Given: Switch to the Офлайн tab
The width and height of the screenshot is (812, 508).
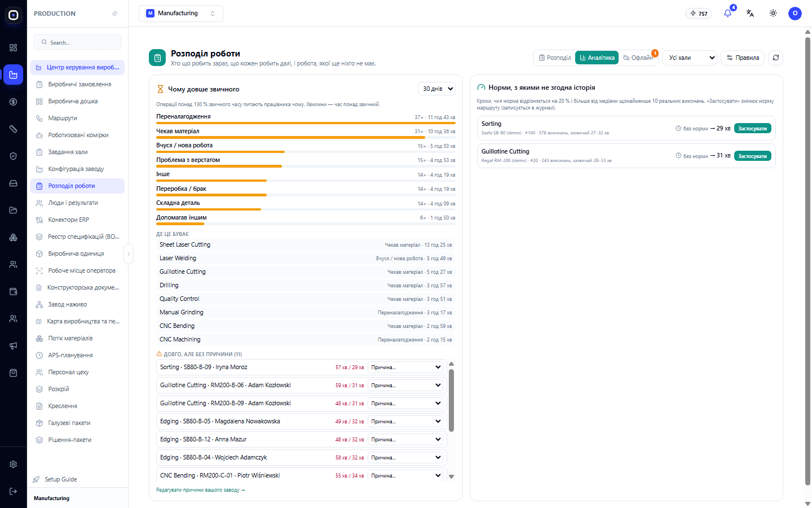Looking at the screenshot, I should click(638, 58).
